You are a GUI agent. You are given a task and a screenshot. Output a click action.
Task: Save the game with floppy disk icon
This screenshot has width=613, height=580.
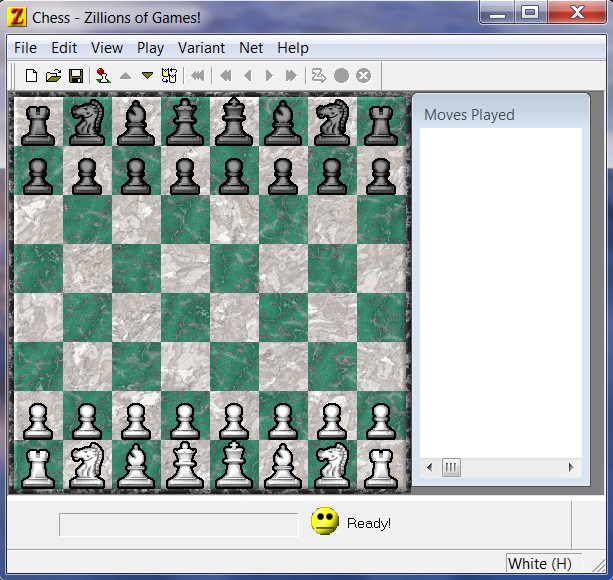pyautogui.click(x=76, y=75)
